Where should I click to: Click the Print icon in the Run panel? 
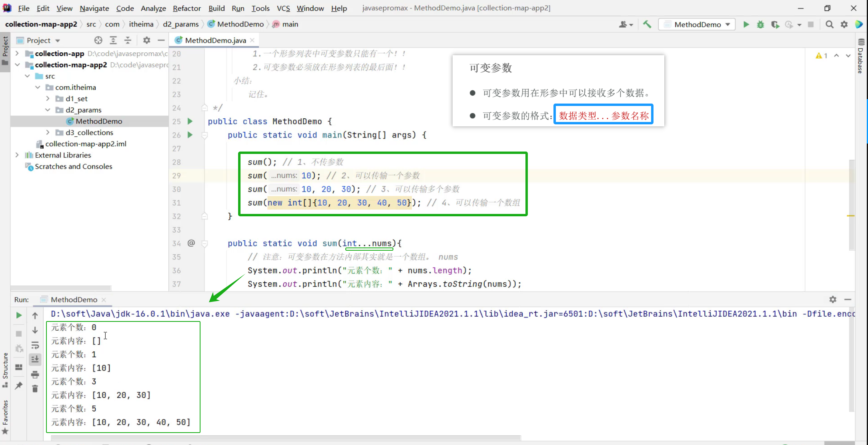[35, 375]
